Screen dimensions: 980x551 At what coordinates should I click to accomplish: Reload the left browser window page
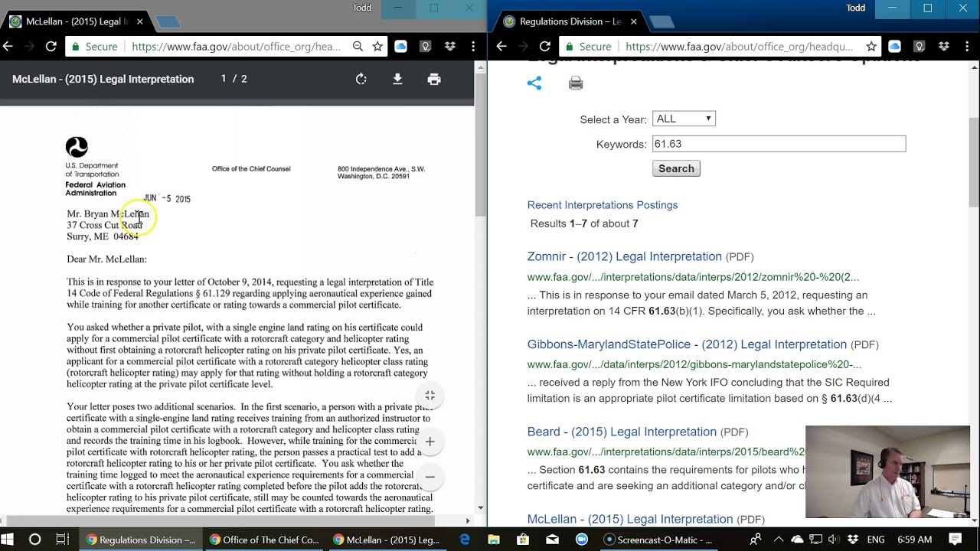click(51, 47)
